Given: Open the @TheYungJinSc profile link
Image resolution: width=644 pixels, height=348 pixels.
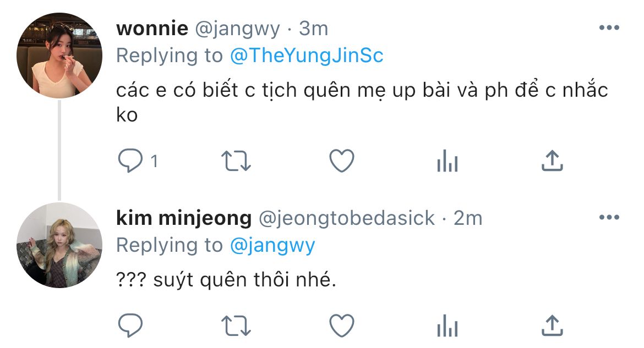Looking at the screenshot, I should point(306,56).
